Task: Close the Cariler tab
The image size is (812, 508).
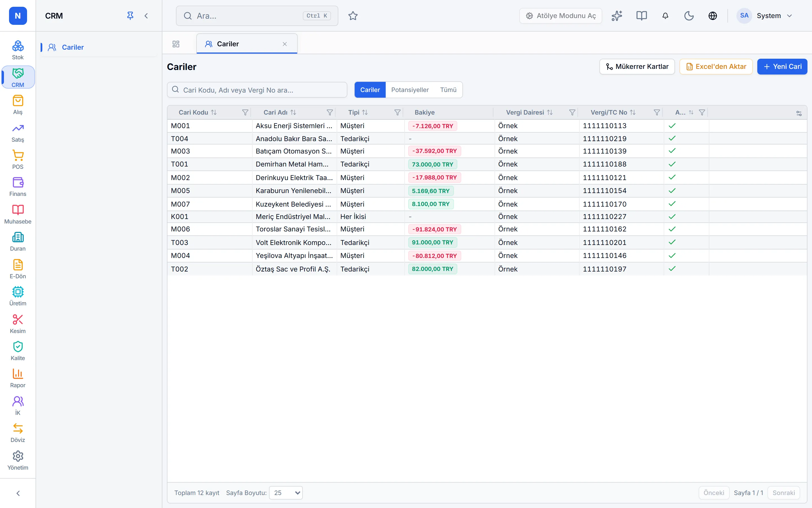Action: pos(284,44)
